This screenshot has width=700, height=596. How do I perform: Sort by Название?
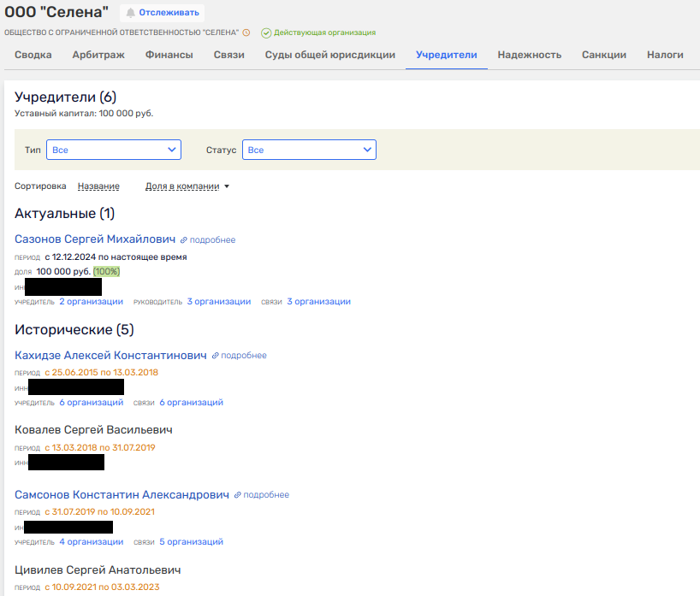[x=98, y=186]
